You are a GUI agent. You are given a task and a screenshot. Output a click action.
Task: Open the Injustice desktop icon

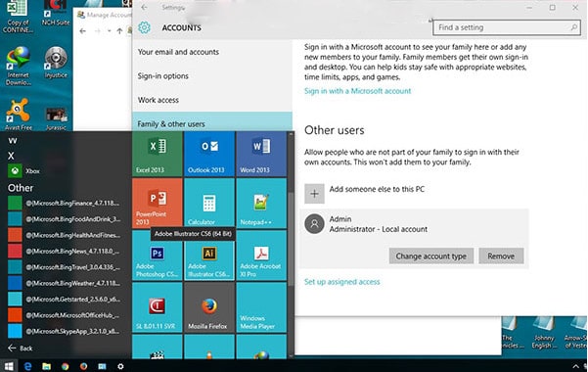coord(56,63)
